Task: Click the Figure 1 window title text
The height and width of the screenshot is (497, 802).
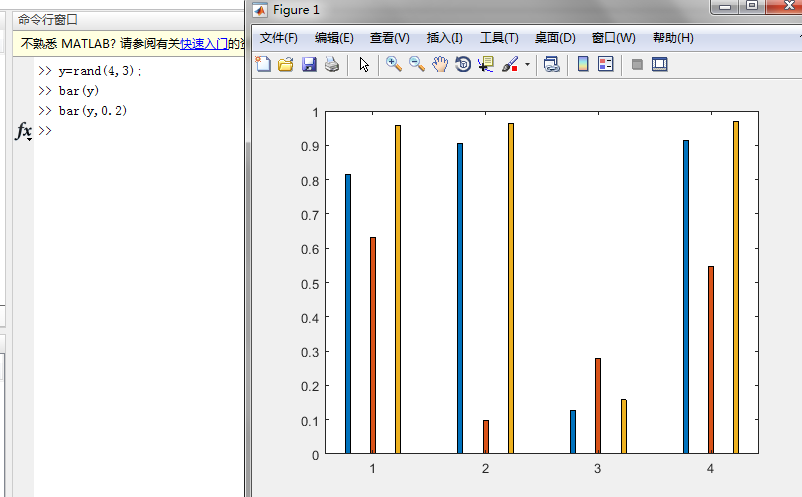Action: click(x=296, y=10)
